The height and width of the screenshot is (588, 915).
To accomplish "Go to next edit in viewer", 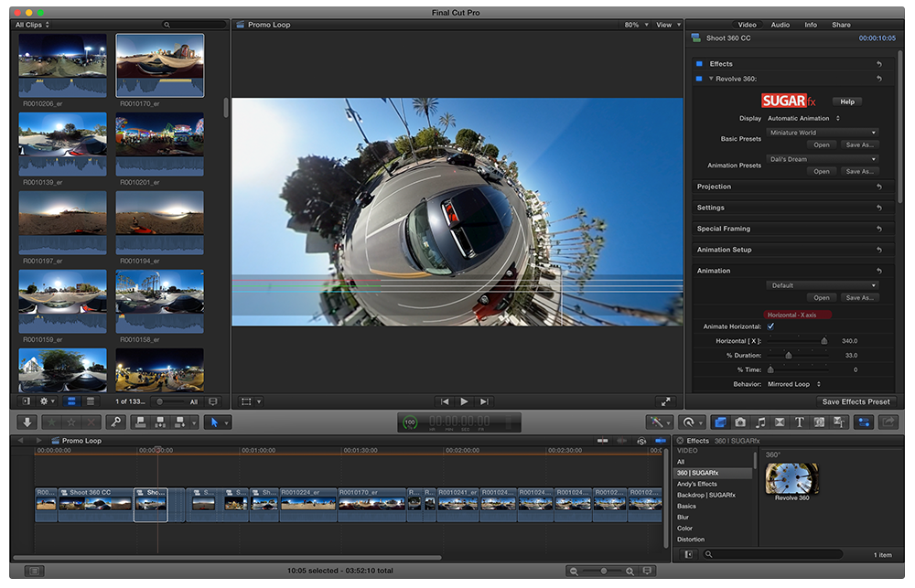I will (484, 401).
